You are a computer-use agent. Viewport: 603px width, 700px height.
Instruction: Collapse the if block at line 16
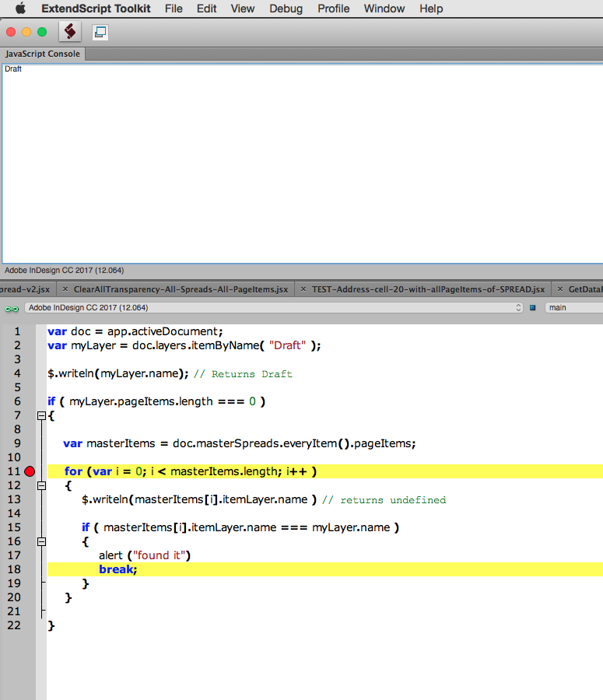coord(41,541)
